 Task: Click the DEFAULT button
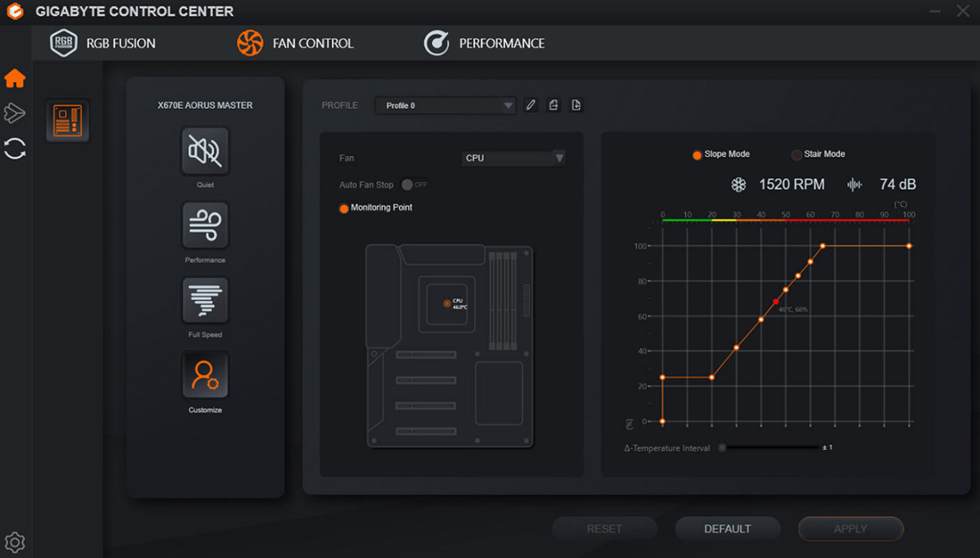coord(728,529)
